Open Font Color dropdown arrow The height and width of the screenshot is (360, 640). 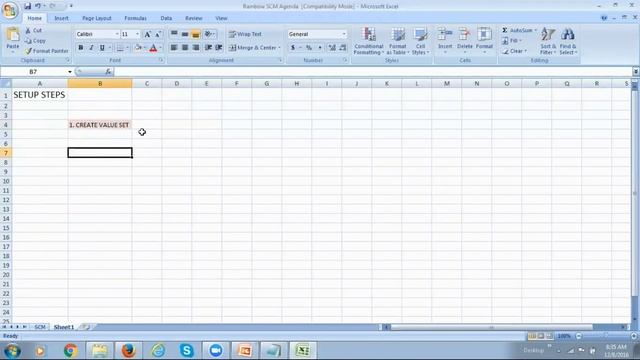(160, 48)
